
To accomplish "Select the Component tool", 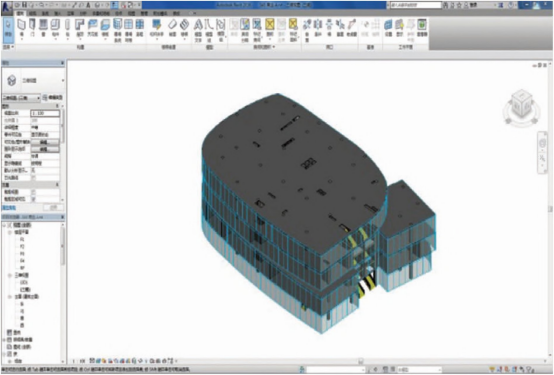I will (55, 28).
